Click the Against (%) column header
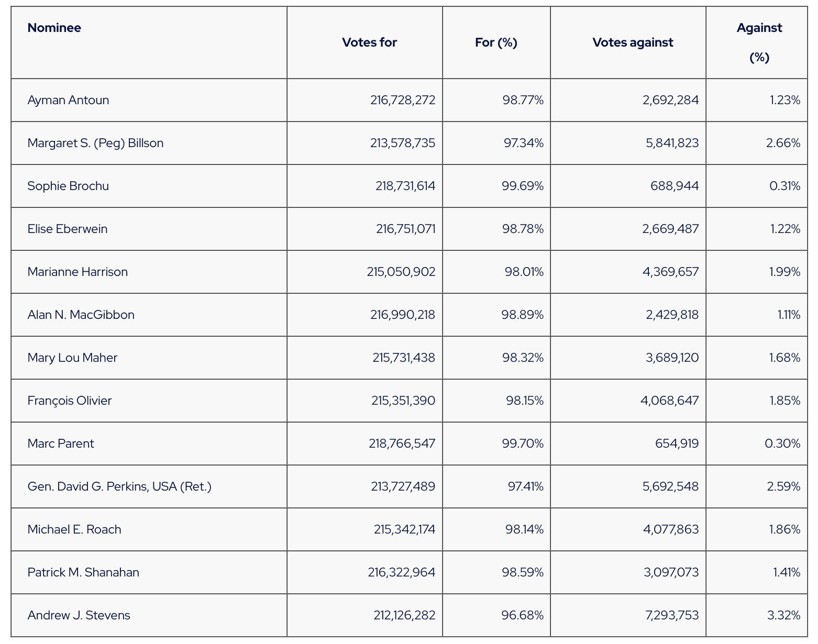818x644 pixels. click(x=759, y=42)
